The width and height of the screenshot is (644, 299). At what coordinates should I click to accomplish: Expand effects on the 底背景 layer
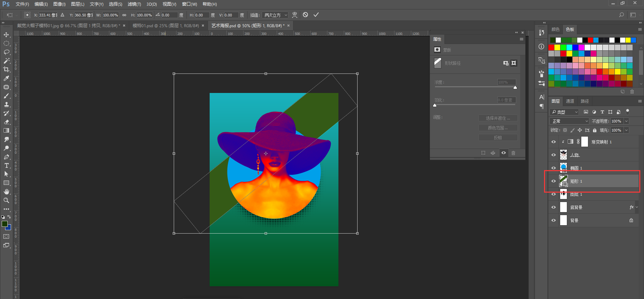[637, 207]
